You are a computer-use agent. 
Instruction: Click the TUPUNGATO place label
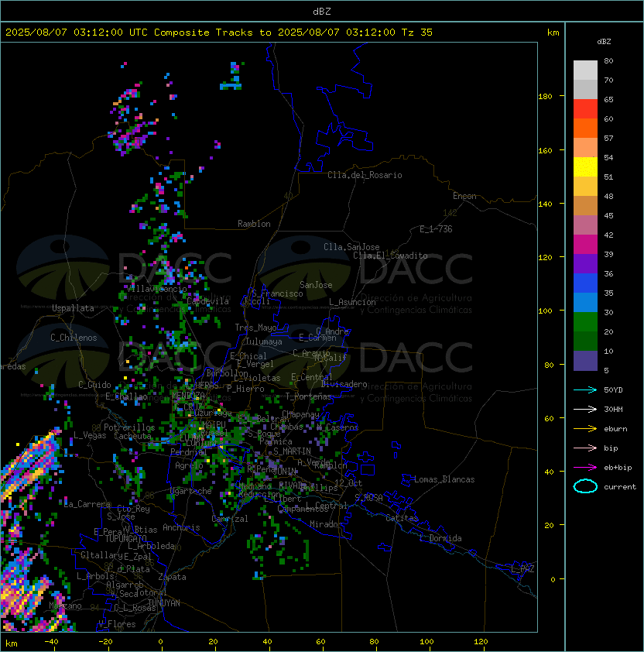click(125, 538)
